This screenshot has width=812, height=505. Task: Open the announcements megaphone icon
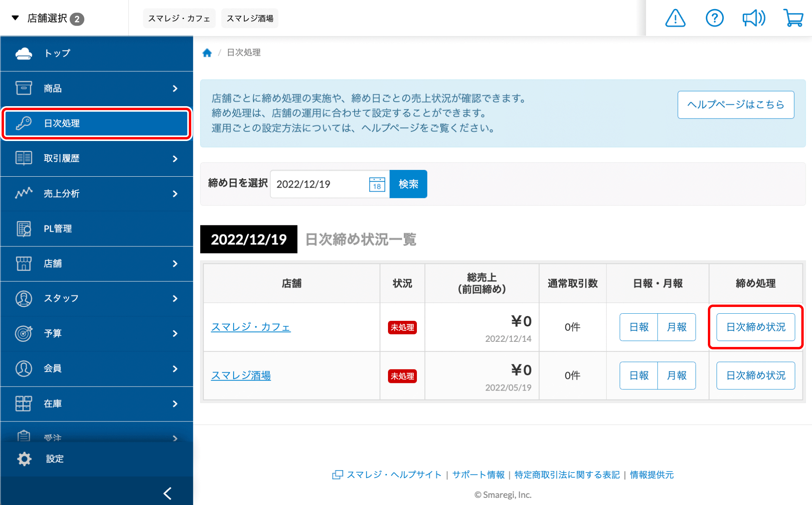(754, 18)
